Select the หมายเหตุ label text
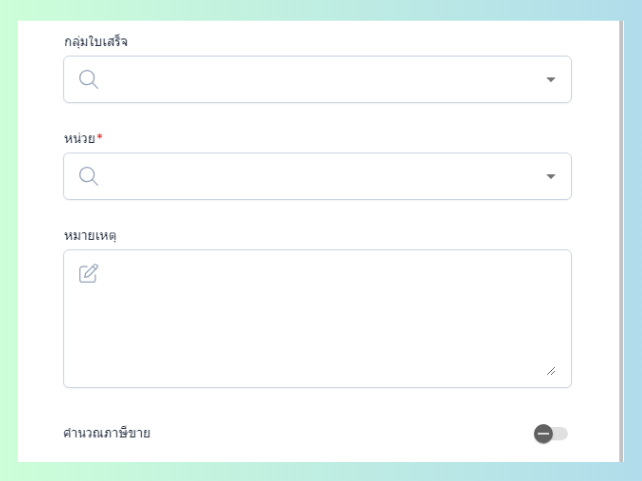Image resolution: width=642 pixels, height=481 pixels. point(90,235)
